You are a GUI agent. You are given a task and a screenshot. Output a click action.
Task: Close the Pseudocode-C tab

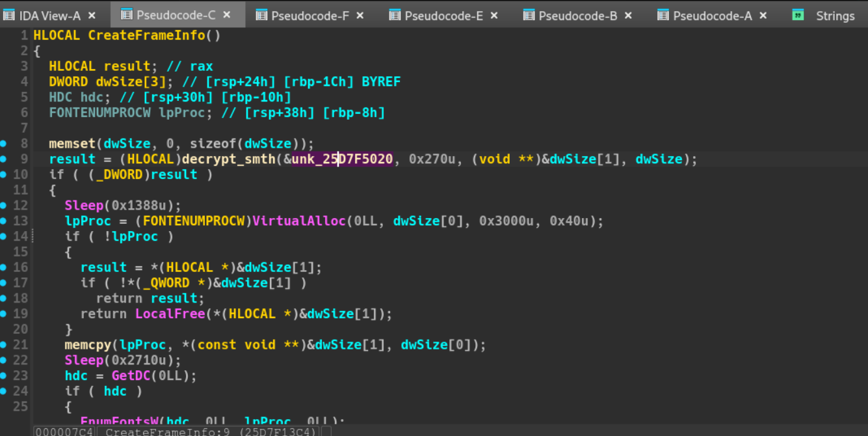227,15
